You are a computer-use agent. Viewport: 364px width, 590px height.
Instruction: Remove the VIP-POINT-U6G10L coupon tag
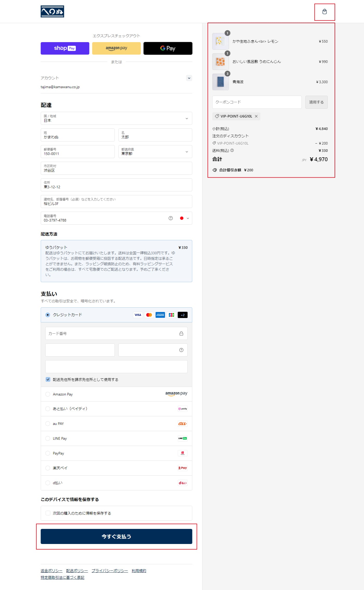pos(256,116)
